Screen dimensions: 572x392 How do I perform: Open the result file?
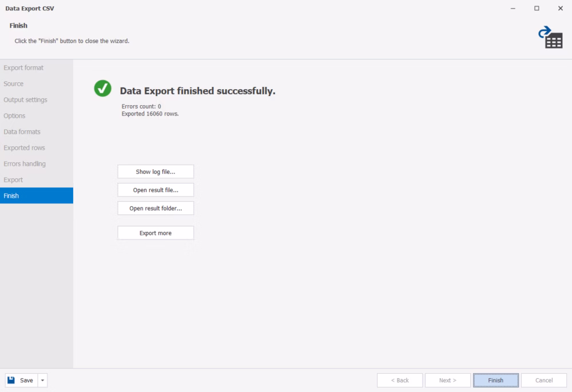pos(156,190)
